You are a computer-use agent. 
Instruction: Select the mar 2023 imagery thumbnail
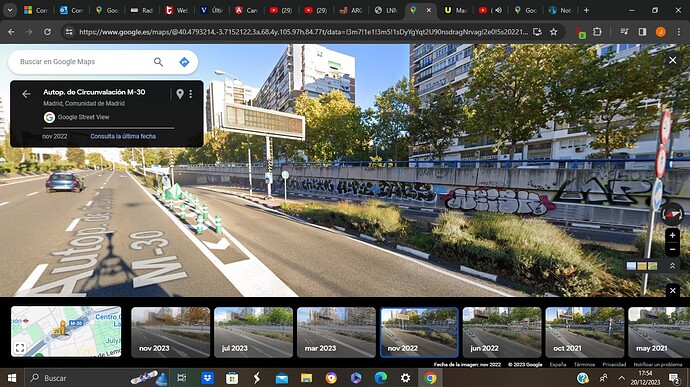[336, 332]
